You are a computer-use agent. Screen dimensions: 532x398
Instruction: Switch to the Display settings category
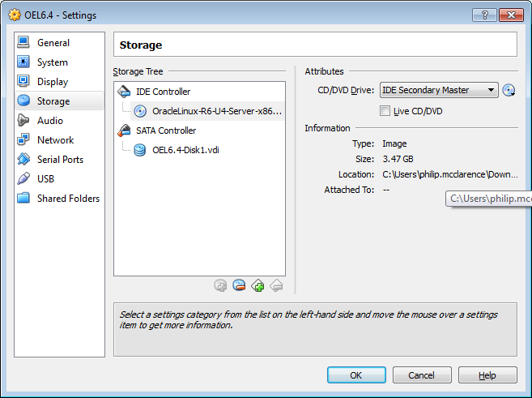[x=53, y=82]
